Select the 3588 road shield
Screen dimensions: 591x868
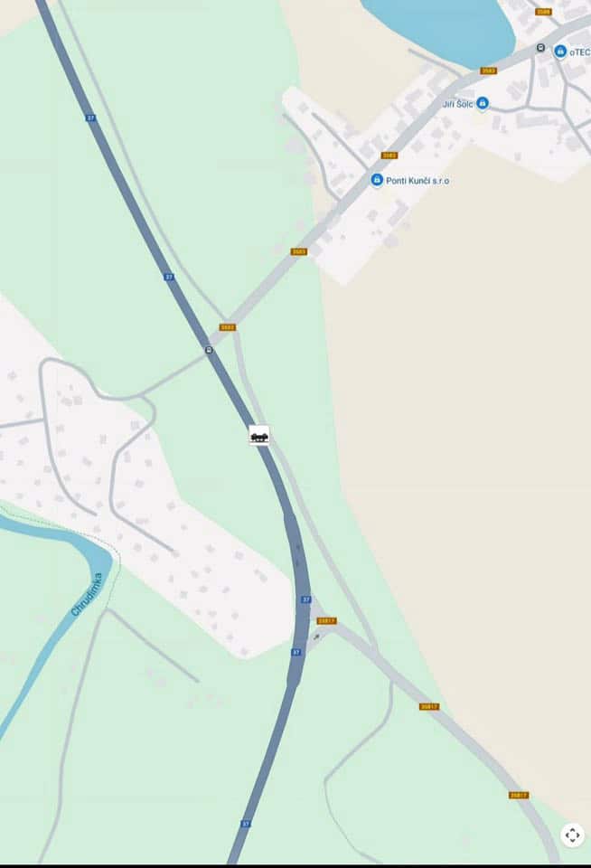pos(543,12)
